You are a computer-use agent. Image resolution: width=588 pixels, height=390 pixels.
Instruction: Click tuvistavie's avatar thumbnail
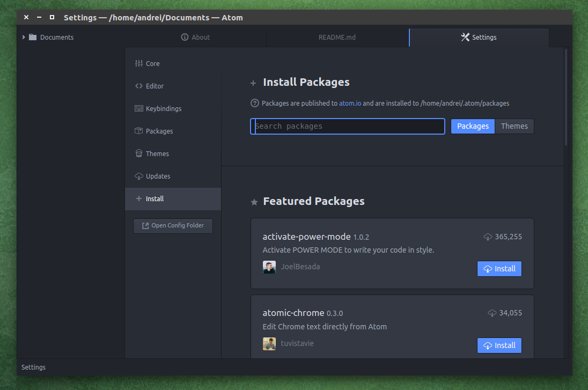click(269, 343)
